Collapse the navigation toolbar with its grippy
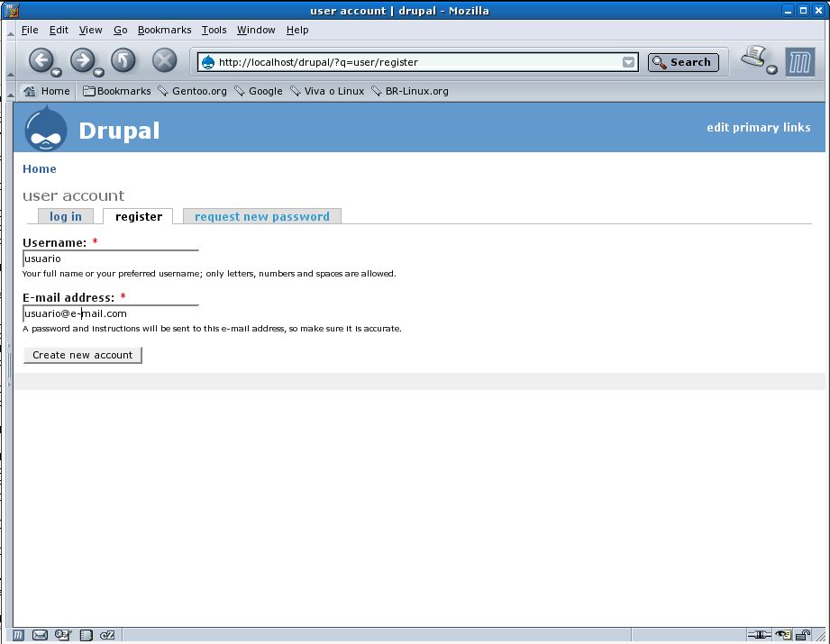Viewport: 830px width, 644px height. [x=10, y=62]
